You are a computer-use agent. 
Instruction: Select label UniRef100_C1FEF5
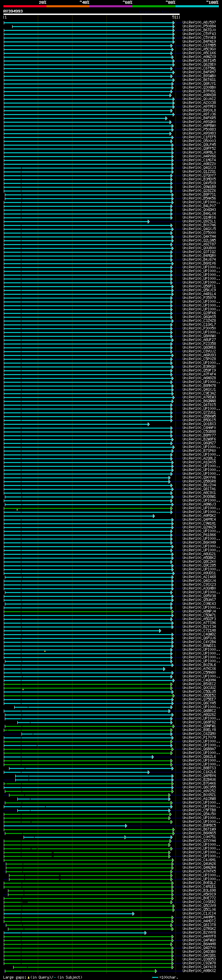(x=199, y=137)
